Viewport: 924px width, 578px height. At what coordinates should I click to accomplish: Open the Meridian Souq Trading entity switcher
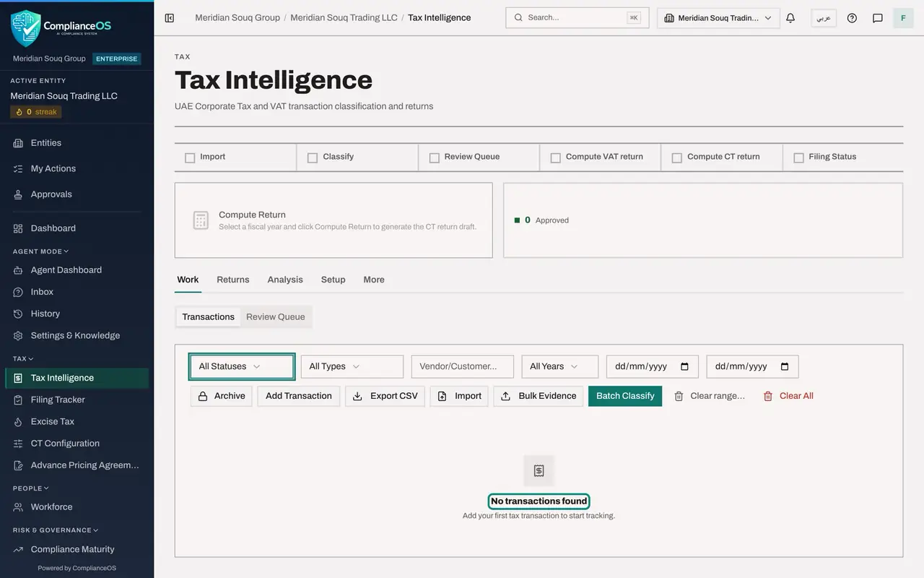pos(718,18)
